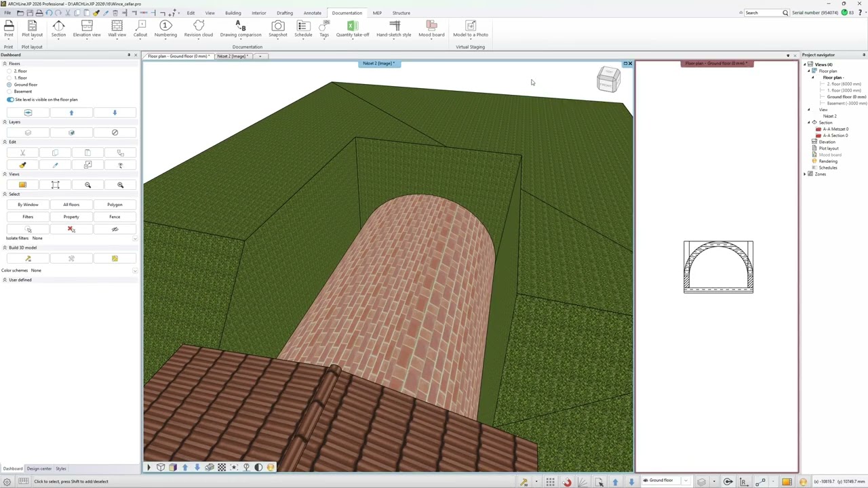Collapse the Floors section in Dashboard
Viewport: 868px width, 488px height.
point(5,64)
